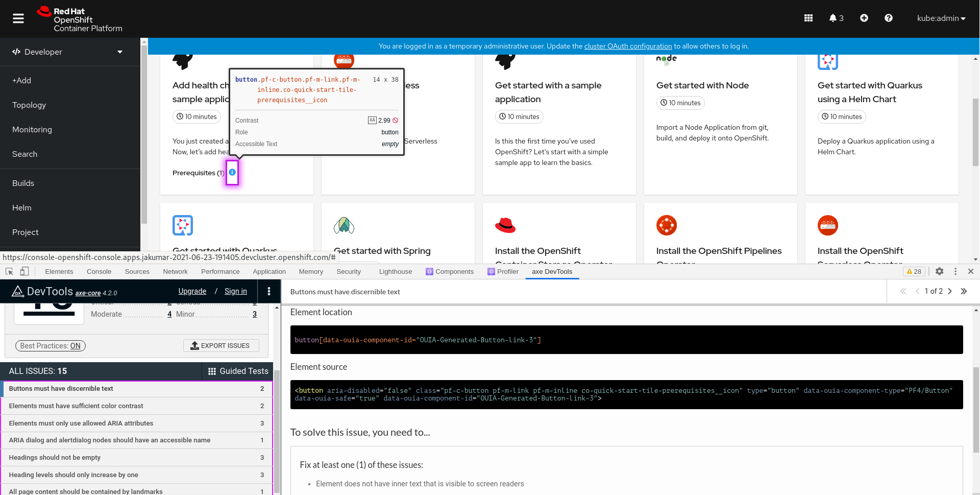Close the DevTools panel
This screenshot has height=495, width=980.
click(971, 271)
